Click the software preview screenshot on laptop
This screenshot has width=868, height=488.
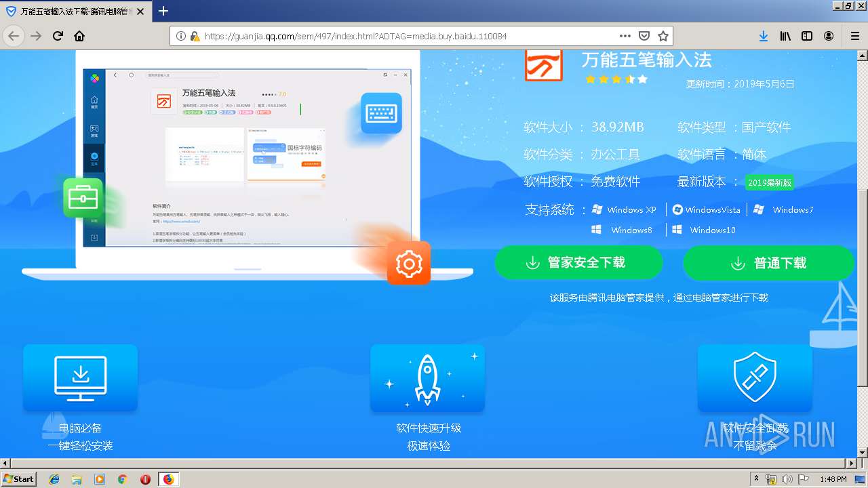[x=247, y=158]
